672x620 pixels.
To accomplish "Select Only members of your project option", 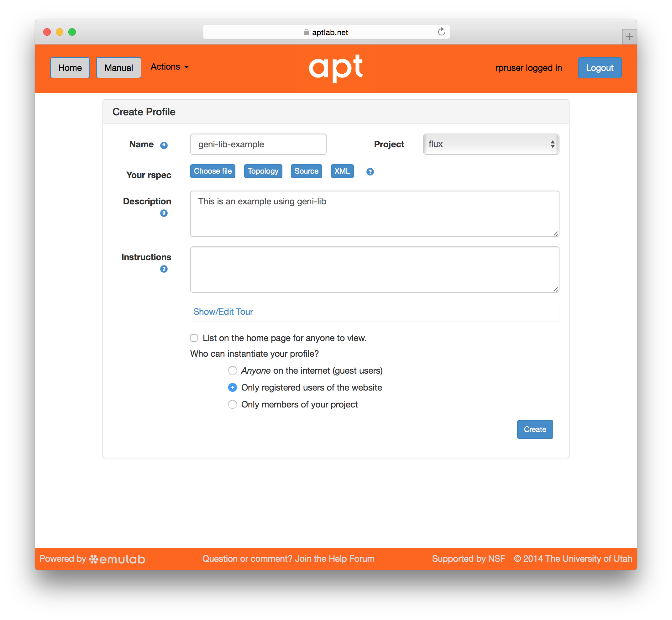I will click(233, 405).
